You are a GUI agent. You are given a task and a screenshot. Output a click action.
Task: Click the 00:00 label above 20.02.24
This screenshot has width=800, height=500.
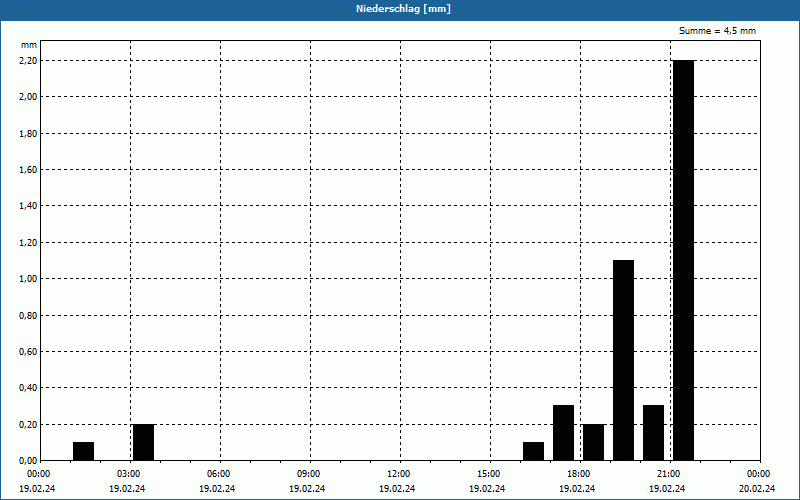coord(759,474)
